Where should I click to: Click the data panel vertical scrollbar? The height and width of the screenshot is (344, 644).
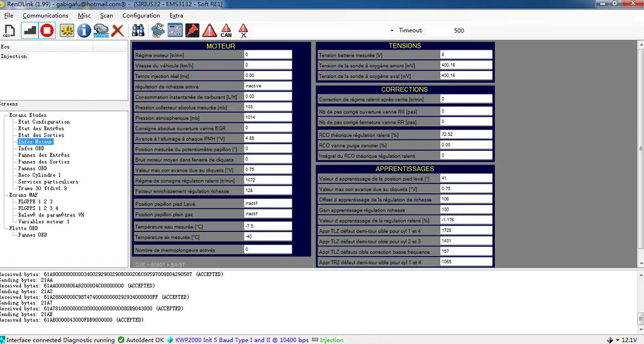641,148
